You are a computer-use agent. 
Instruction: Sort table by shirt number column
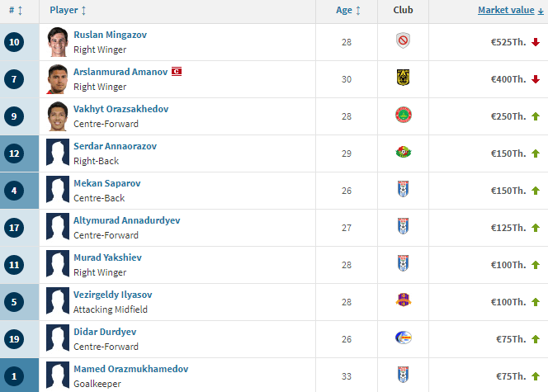[x=18, y=11]
